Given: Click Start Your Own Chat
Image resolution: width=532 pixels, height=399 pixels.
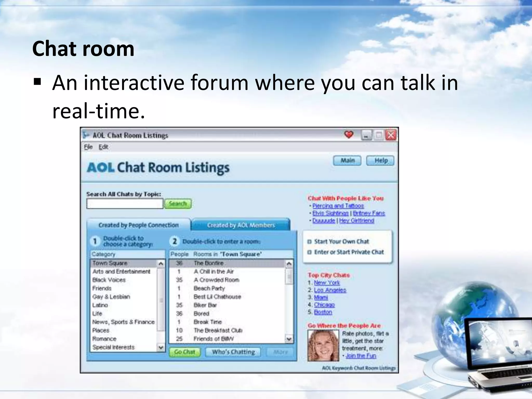Looking at the screenshot, I should click(341, 242).
